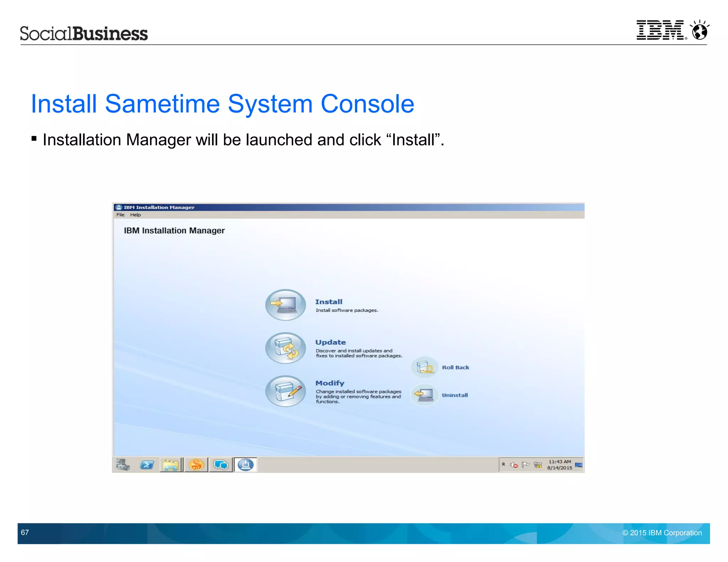Open the File menu
Image resolution: width=728 pixels, height=562 pixels.
[121, 215]
